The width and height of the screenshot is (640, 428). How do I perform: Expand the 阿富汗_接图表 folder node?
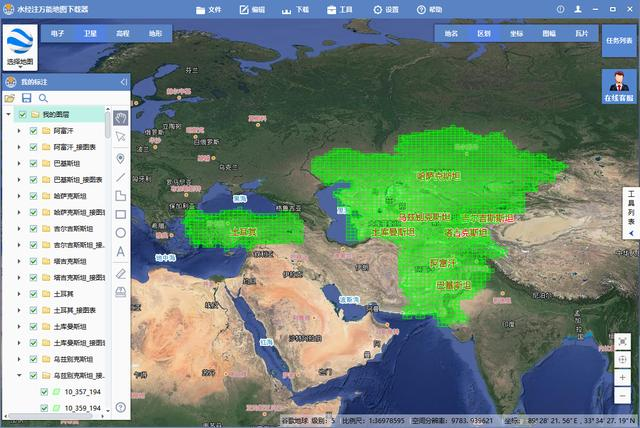(19, 147)
